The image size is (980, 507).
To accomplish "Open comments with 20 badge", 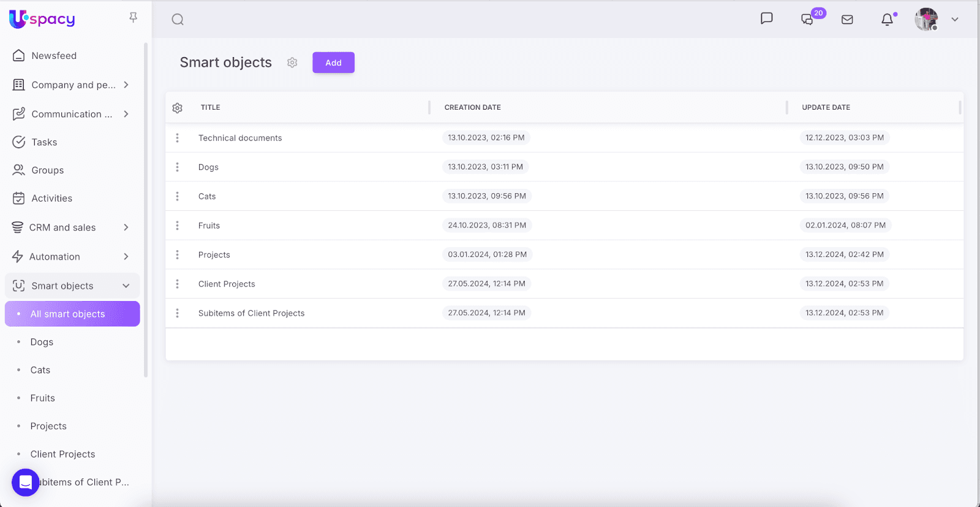I will coord(808,20).
